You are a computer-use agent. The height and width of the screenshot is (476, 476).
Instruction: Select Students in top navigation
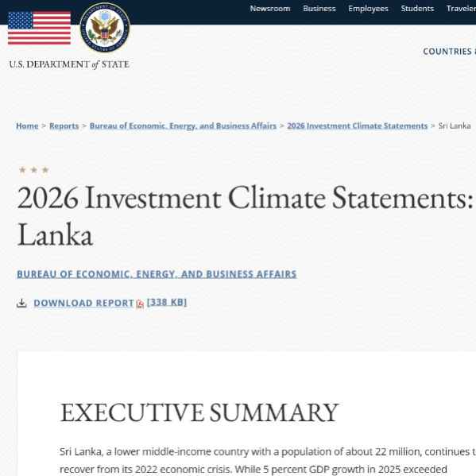[x=417, y=9]
